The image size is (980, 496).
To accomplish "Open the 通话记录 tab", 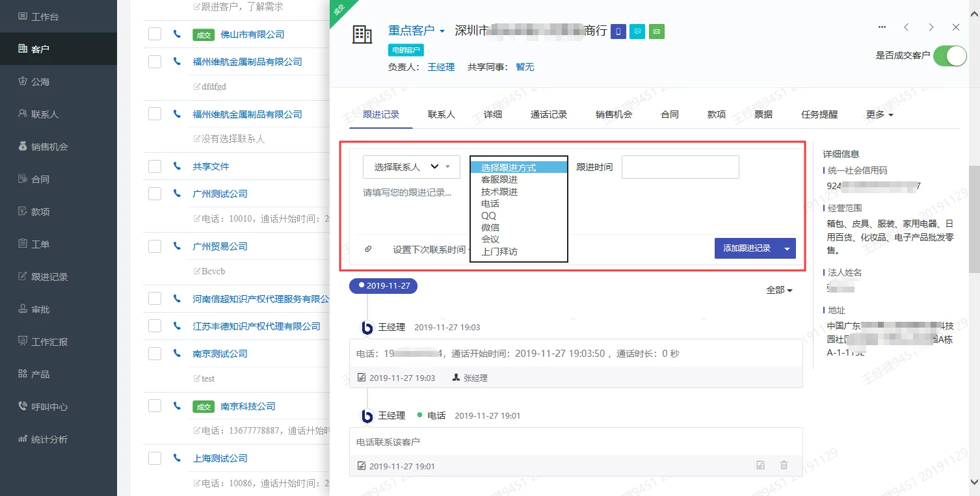I will (549, 114).
